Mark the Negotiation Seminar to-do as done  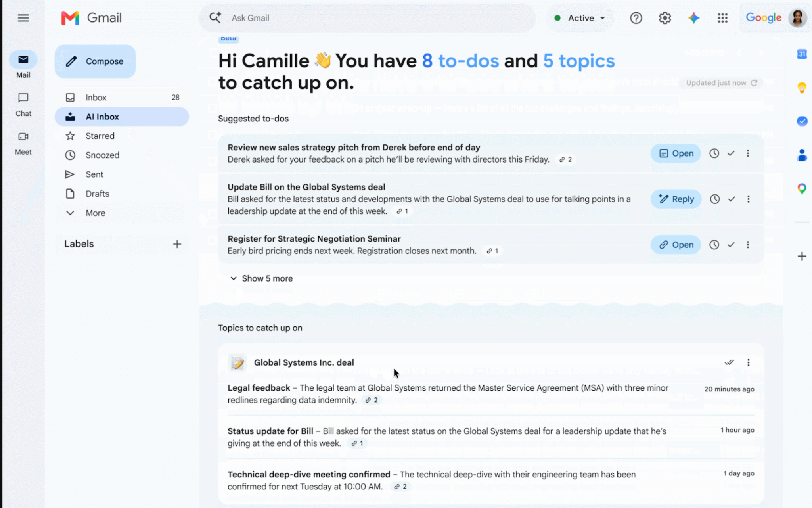731,245
